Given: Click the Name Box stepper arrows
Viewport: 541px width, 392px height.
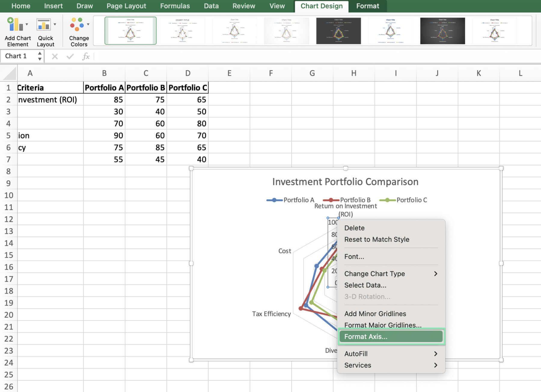Looking at the screenshot, I should (40, 56).
